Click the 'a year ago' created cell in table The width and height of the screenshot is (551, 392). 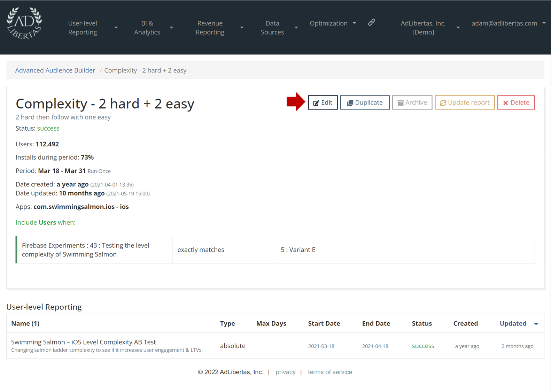point(467,346)
